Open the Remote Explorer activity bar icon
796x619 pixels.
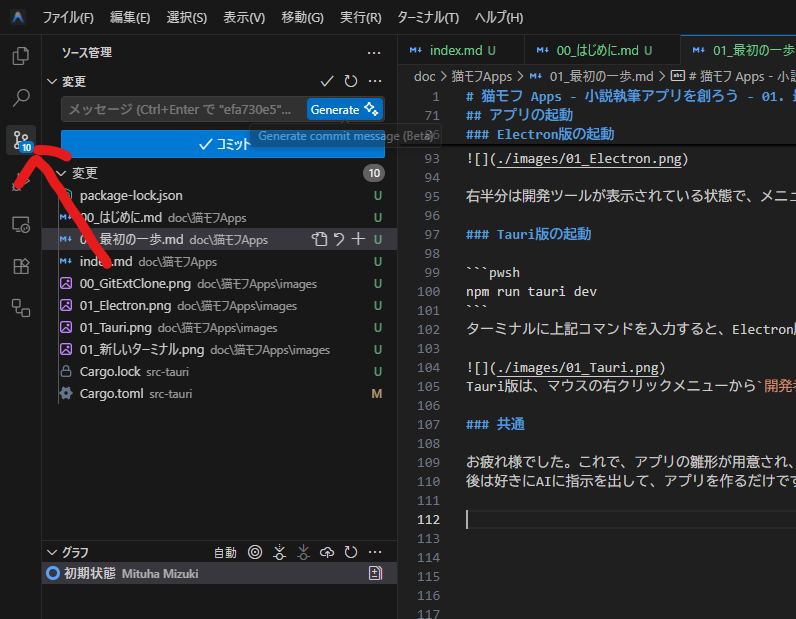[20, 225]
